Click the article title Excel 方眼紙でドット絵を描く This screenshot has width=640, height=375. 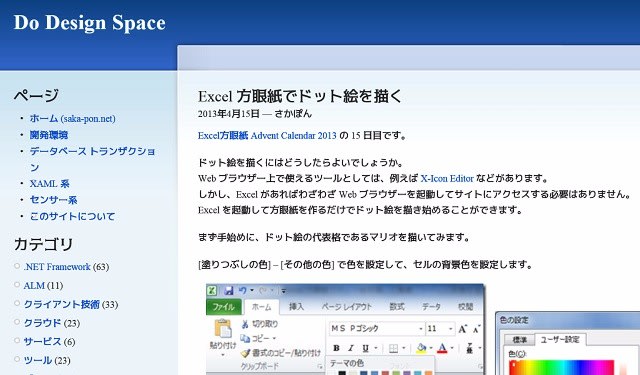coord(300,96)
